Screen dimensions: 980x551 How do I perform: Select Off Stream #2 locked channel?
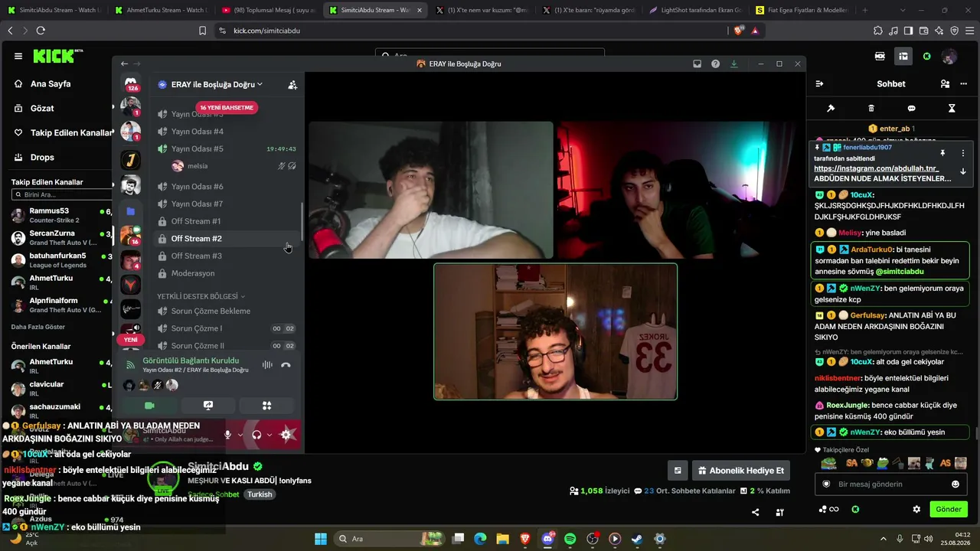tap(227, 239)
